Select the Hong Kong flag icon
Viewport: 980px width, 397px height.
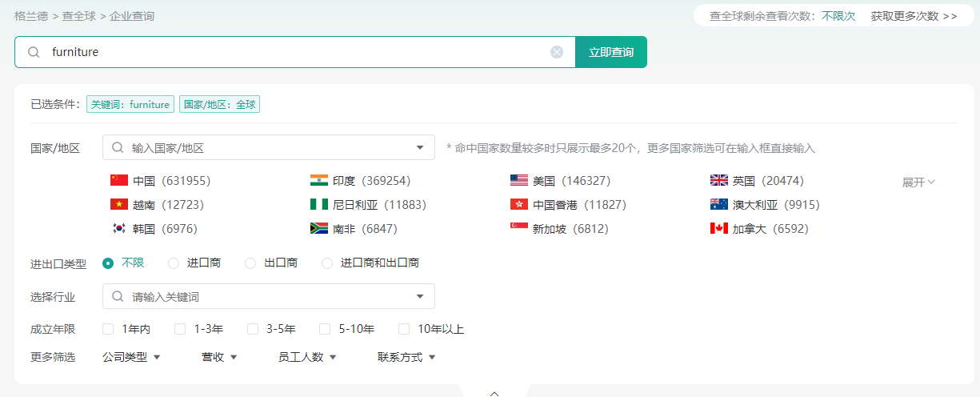coord(519,204)
